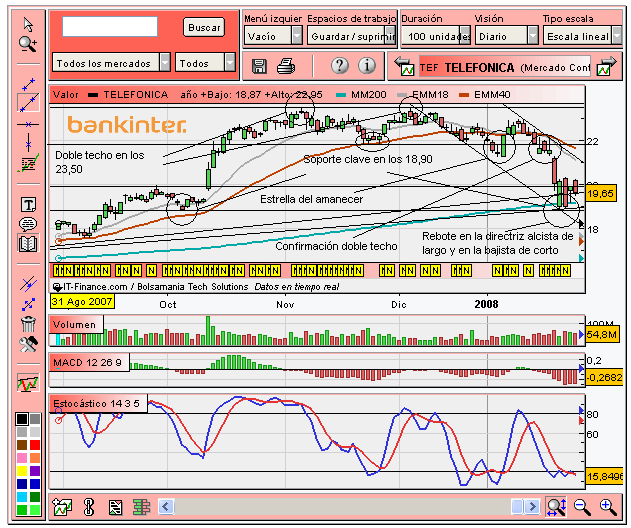This screenshot has height=528, width=631.
Task: Pick the horizontal line tool
Action: point(28,124)
